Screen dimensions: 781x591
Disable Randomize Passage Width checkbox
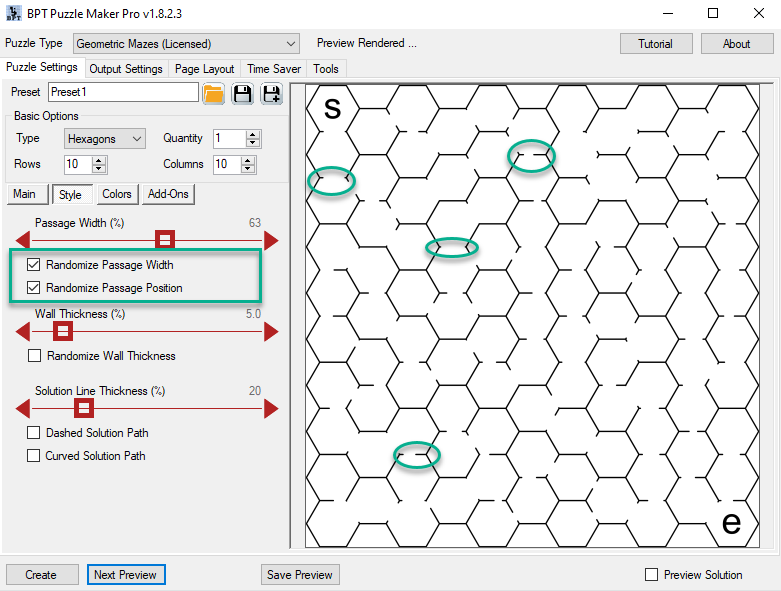point(34,265)
